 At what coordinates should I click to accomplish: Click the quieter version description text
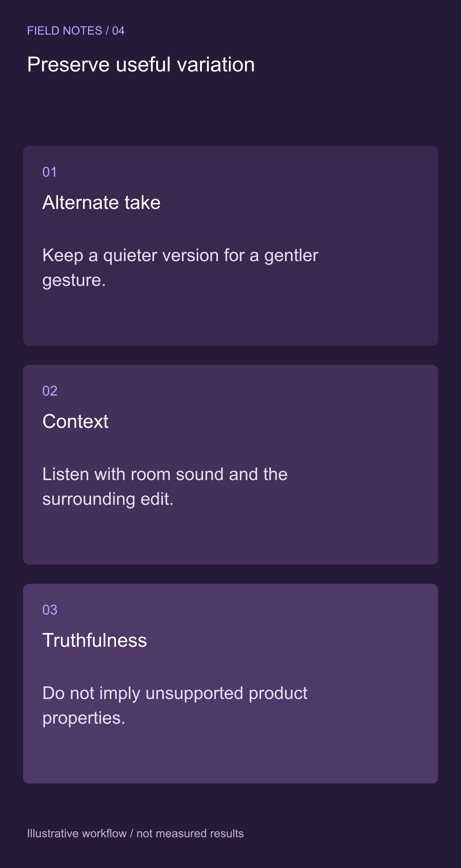pos(180,268)
